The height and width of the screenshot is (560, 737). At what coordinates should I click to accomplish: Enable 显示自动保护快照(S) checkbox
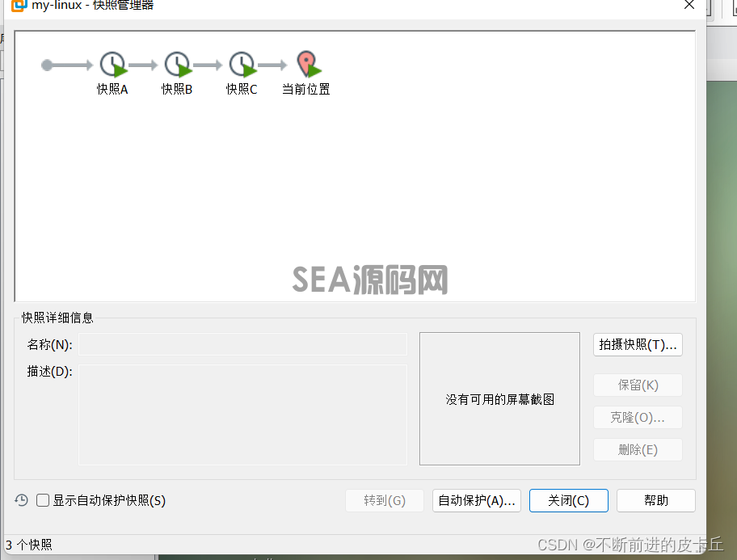[x=43, y=500]
